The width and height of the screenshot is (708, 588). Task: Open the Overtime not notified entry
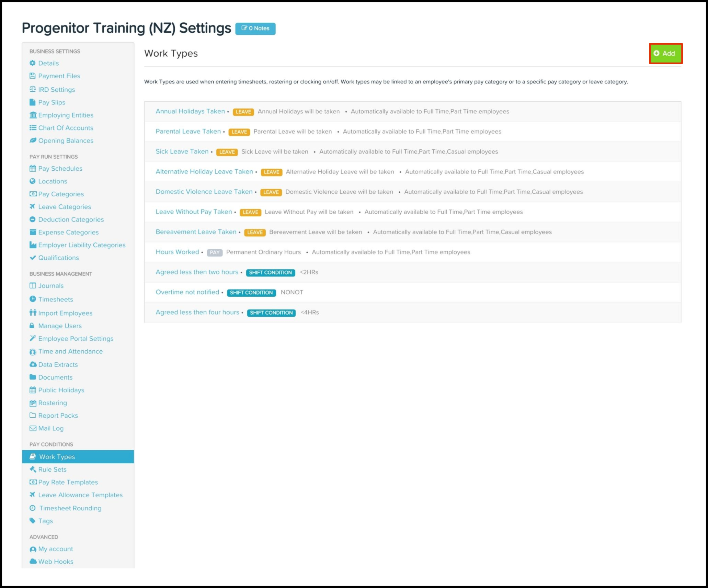187,292
